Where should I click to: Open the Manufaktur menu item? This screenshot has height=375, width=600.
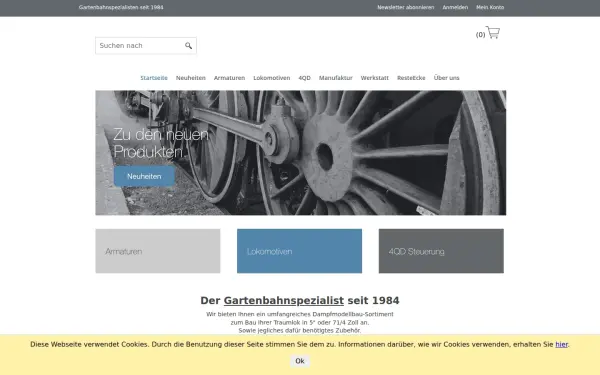click(336, 78)
